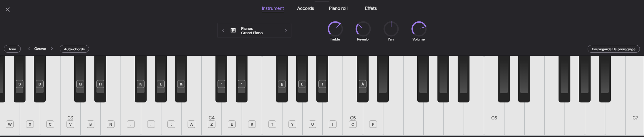Screen dimensions: 644x137
Task: Switch to the Piano roll tab
Action: pyautogui.click(x=338, y=8)
